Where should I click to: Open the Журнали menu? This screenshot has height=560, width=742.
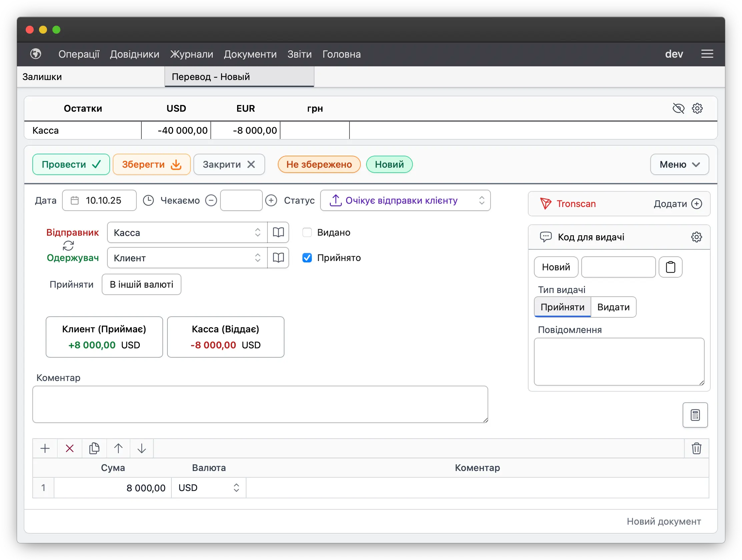coord(191,54)
